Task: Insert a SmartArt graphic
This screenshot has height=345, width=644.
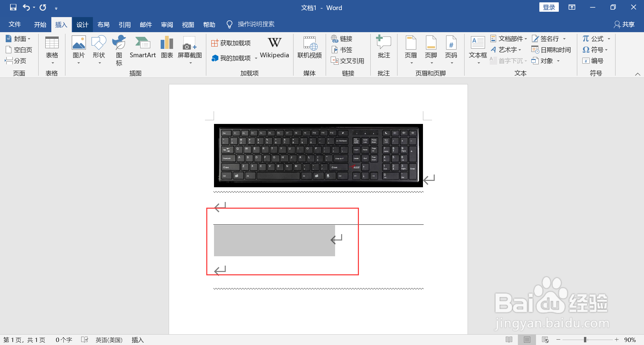Action: point(143,48)
